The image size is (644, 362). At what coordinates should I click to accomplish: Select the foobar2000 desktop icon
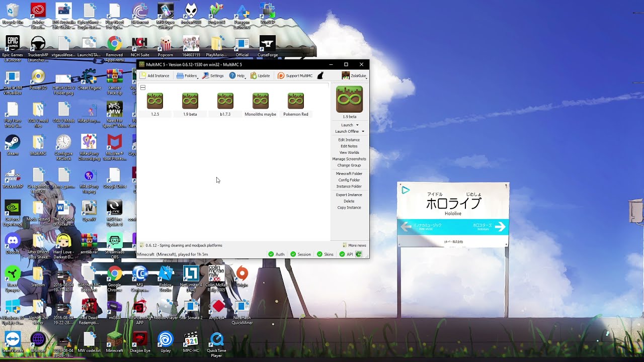tap(191, 14)
